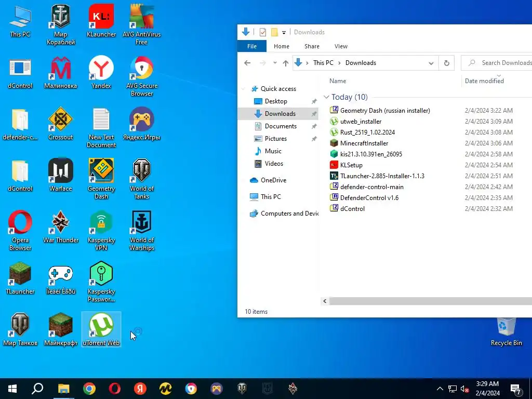The image size is (532, 399).
Task: Click the muted volume tray icon
Action: point(465,389)
